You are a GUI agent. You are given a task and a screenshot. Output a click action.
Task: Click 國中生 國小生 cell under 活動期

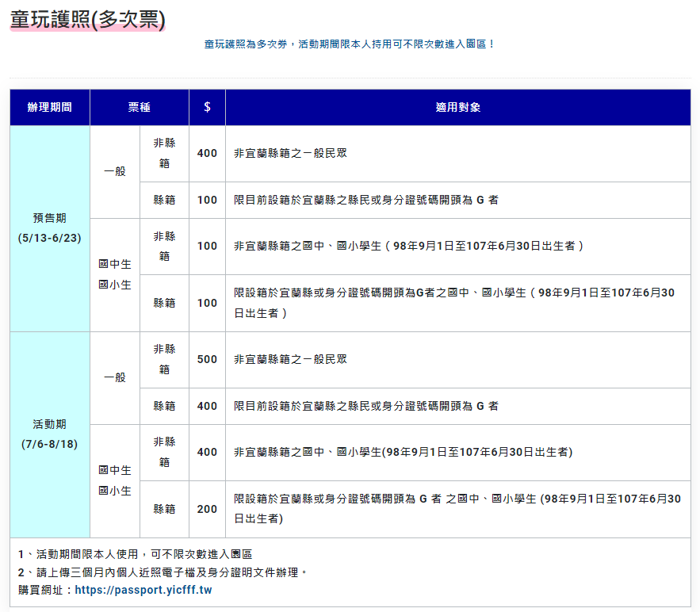(115, 480)
